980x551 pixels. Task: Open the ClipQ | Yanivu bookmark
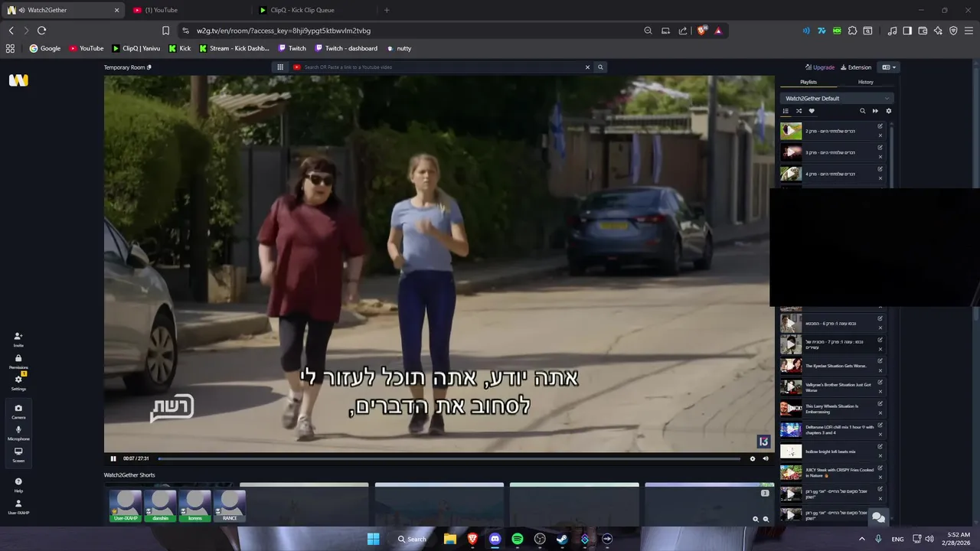tap(136, 48)
